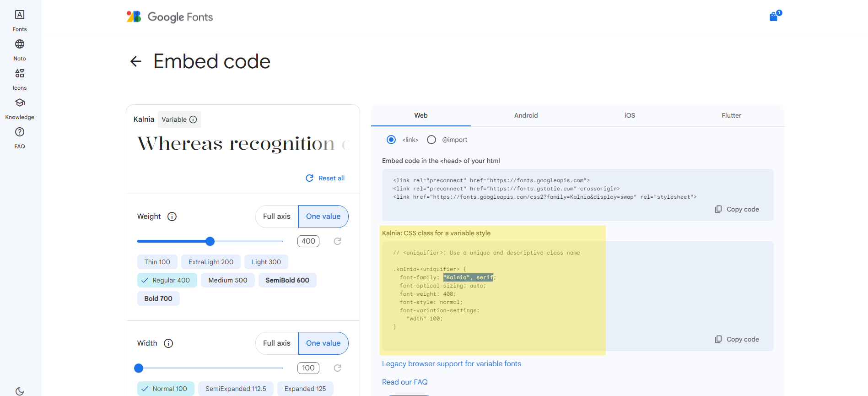Edit the Width value field showing 100
This screenshot has width=868, height=396.
pos(308,368)
